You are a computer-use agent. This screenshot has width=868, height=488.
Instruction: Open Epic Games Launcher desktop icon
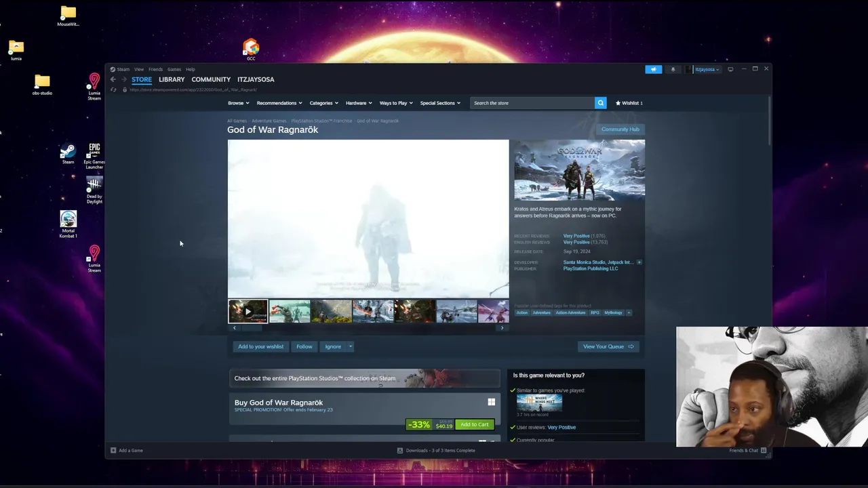click(94, 155)
